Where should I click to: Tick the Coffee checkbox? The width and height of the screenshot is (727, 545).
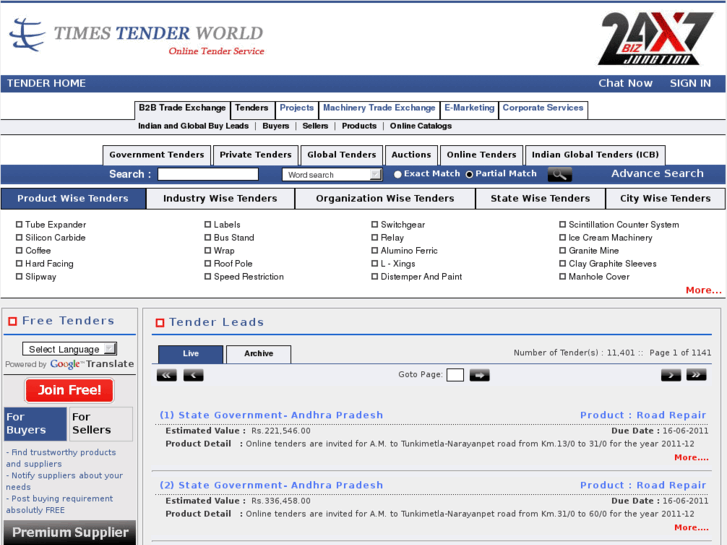point(19,250)
